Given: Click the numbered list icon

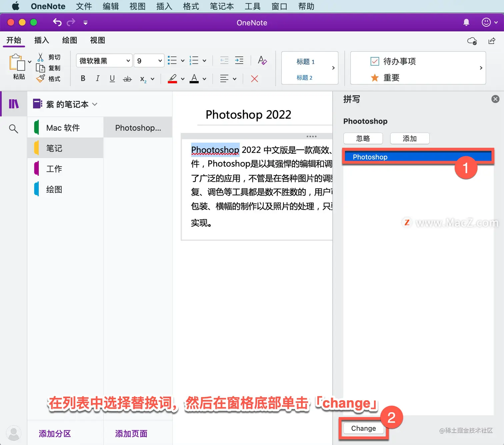Looking at the screenshot, I should [194, 60].
